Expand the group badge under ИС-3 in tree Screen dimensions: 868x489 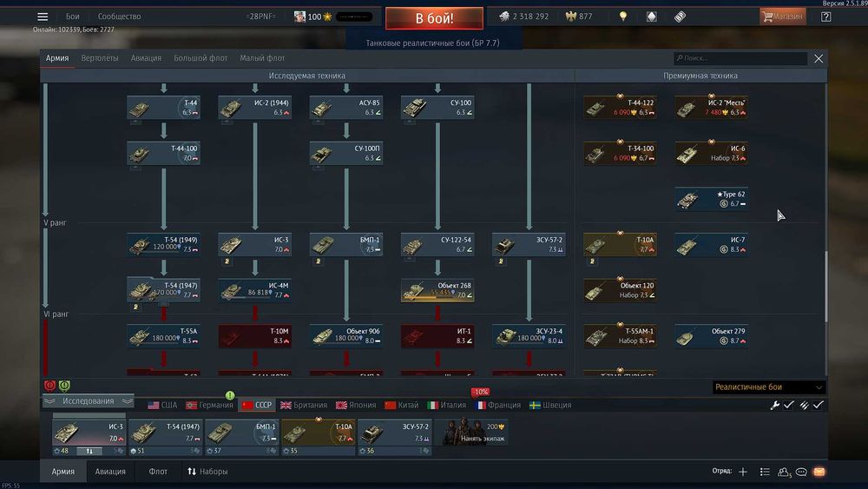click(227, 261)
